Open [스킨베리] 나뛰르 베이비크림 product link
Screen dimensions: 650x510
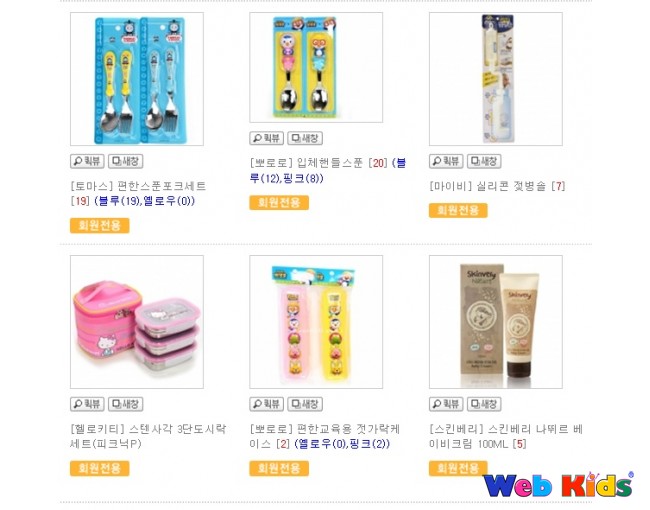(x=506, y=436)
